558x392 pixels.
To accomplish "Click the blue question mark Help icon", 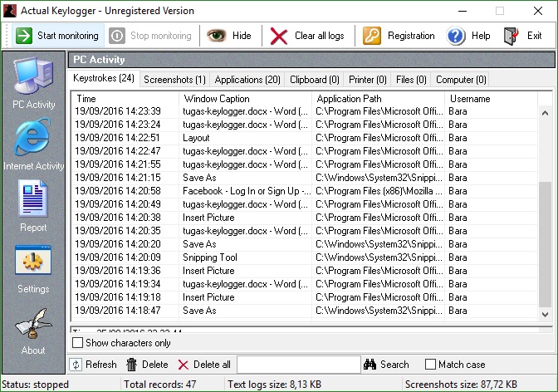I will 456,36.
